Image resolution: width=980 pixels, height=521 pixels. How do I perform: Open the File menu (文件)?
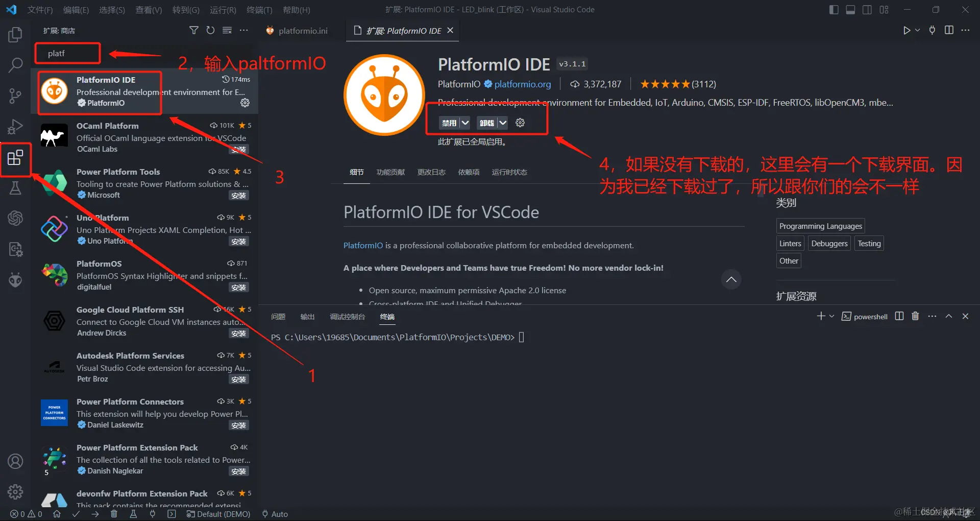click(x=40, y=10)
